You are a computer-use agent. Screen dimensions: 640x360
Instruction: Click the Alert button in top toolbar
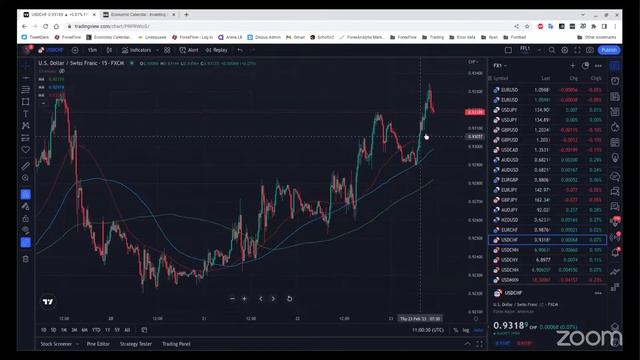pyautogui.click(x=189, y=50)
